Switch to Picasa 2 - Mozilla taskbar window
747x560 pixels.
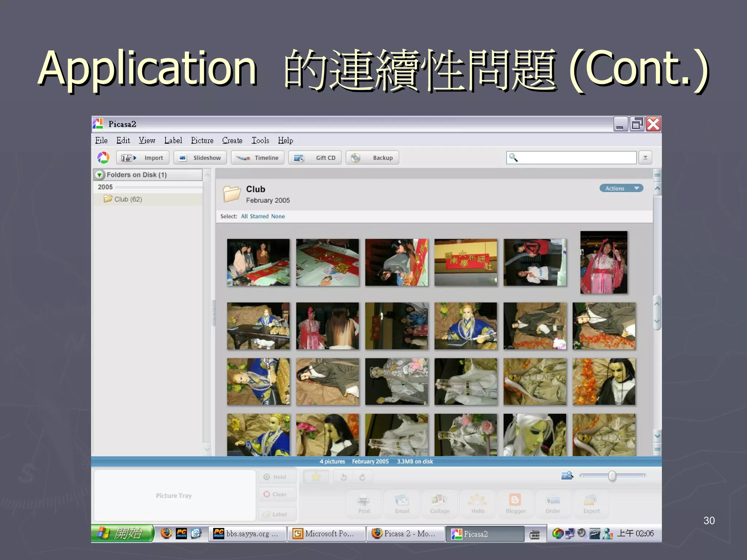(406, 534)
